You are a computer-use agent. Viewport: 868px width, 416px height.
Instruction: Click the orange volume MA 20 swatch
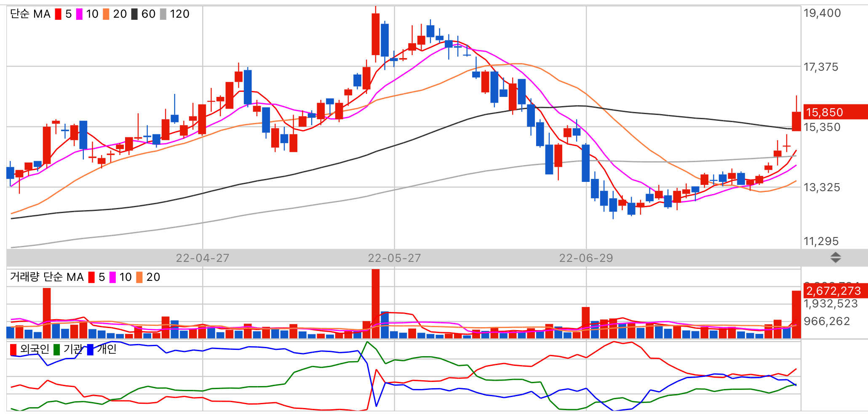[139, 277]
